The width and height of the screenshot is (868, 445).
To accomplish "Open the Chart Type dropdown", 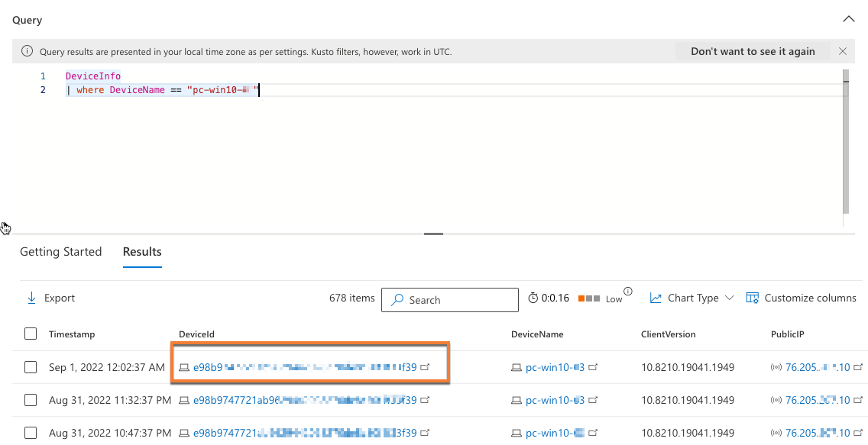I will tap(692, 298).
